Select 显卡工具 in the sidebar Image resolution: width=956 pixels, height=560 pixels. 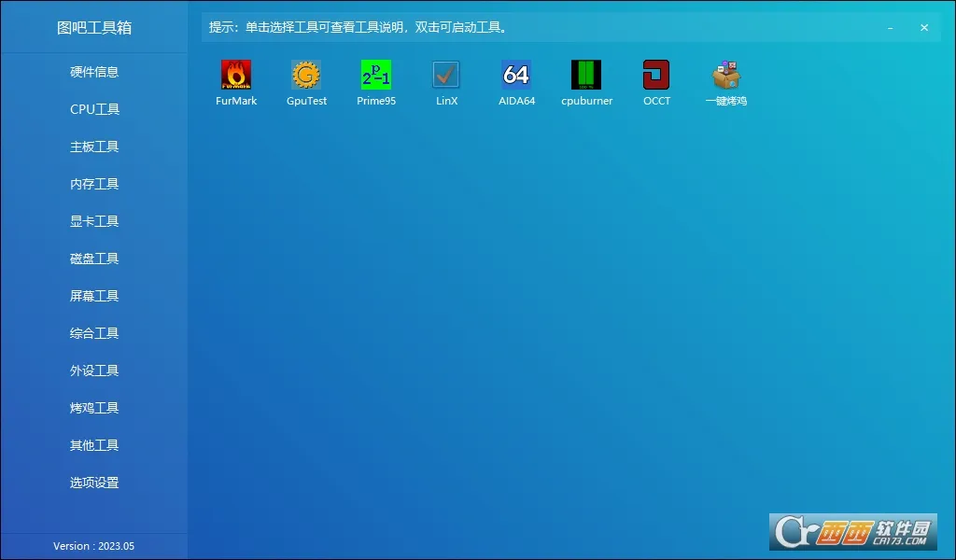point(94,221)
